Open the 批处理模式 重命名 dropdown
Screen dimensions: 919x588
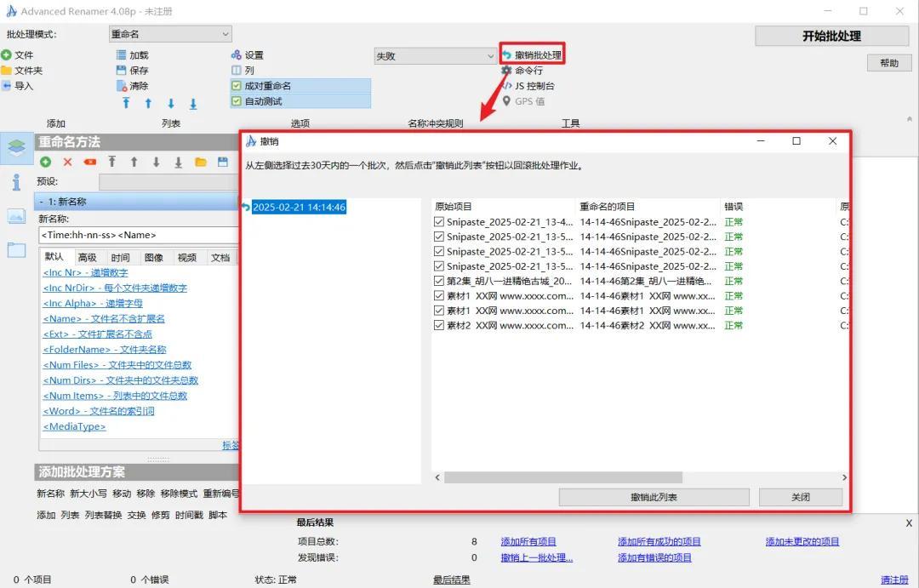tap(170, 34)
